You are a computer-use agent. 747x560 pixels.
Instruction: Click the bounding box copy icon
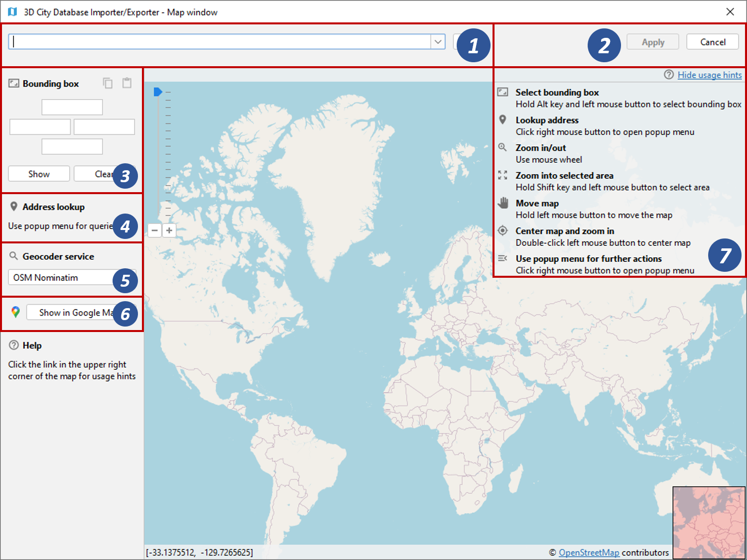click(108, 83)
